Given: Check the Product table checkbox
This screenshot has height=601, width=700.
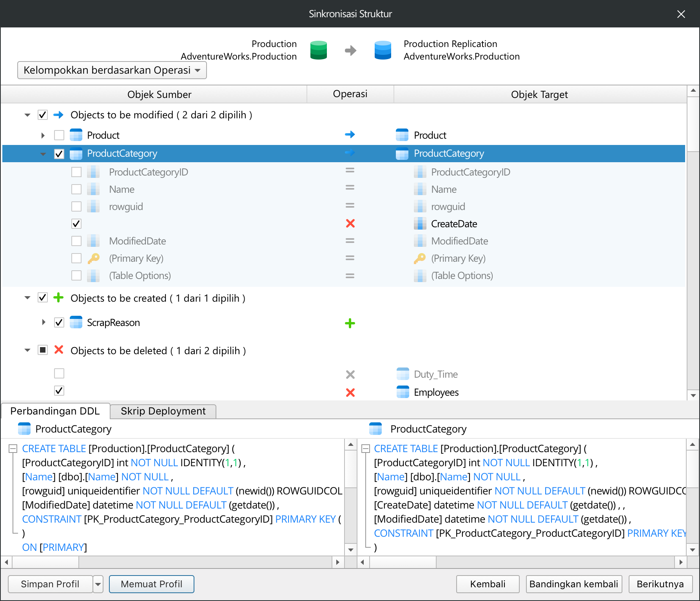Looking at the screenshot, I should point(59,135).
